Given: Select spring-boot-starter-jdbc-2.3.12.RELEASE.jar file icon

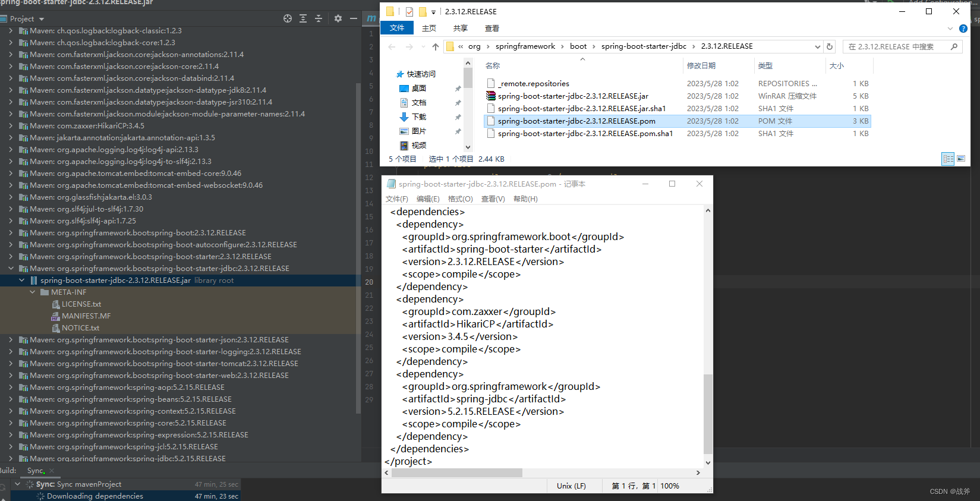Looking at the screenshot, I should coord(491,96).
